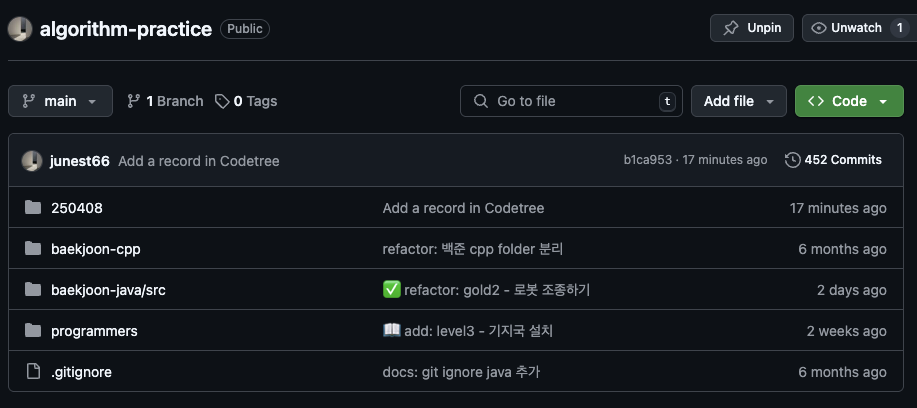Open the green Code dropdown

coord(848,101)
